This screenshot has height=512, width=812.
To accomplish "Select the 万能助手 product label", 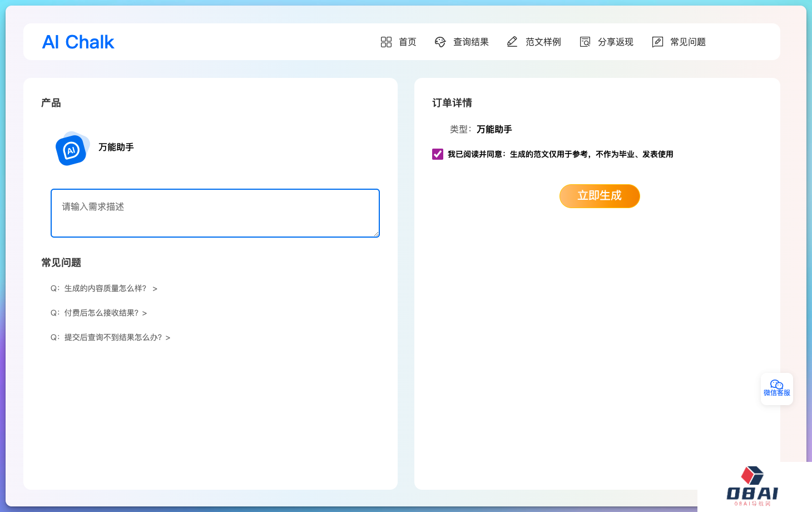I will 116,147.
